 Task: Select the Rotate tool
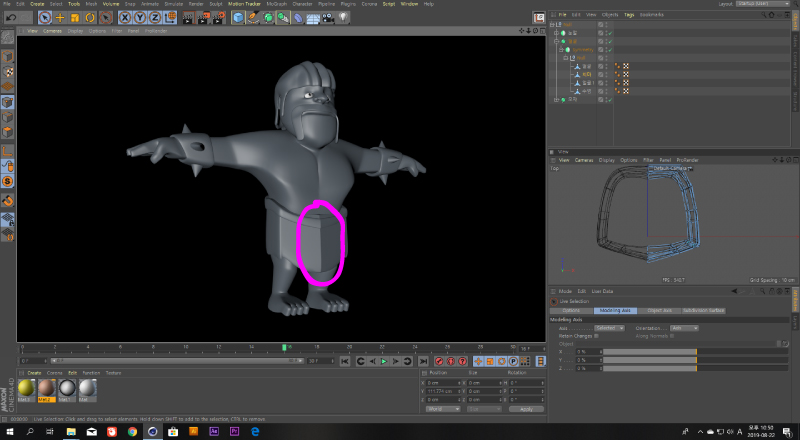pos(90,18)
